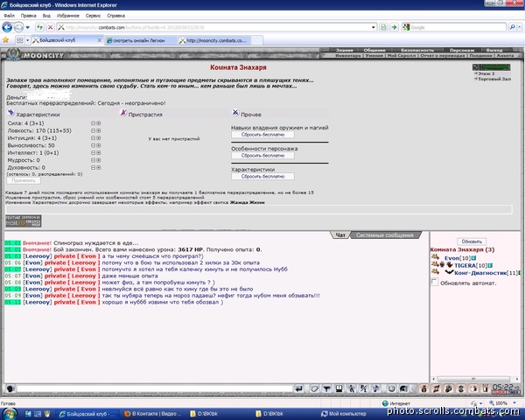Click the musical note sound icon

pyautogui.click(x=376, y=388)
